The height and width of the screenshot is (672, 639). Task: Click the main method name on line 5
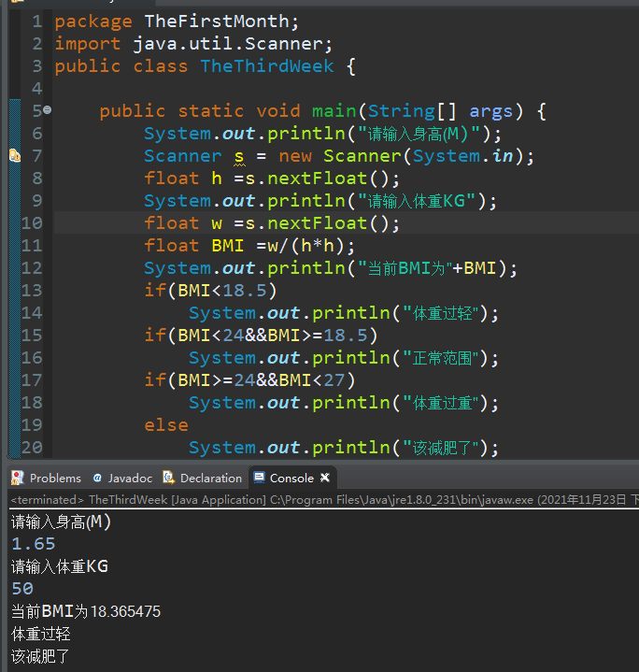pos(334,111)
